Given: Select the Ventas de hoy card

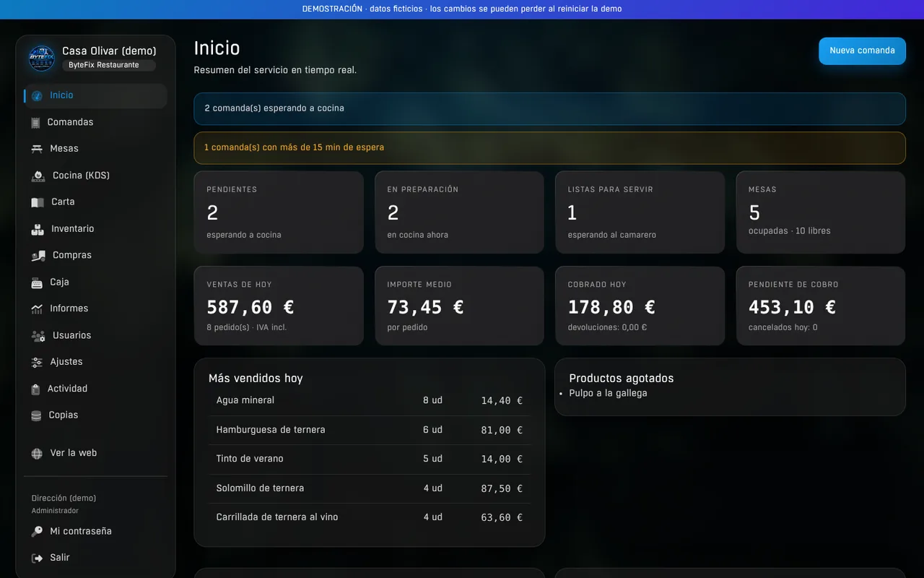Looking at the screenshot, I should point(279,306).
